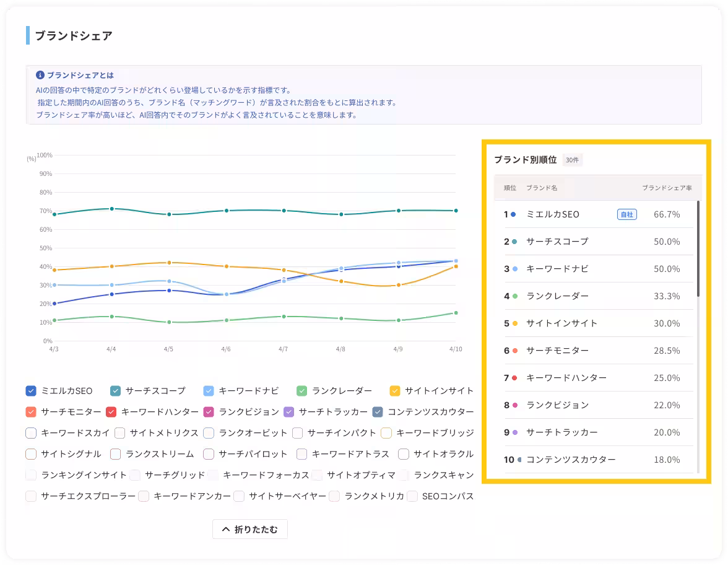Enable the ランクオービット checkbox
This screenshot has width=728, height=565.
(209, 433)
